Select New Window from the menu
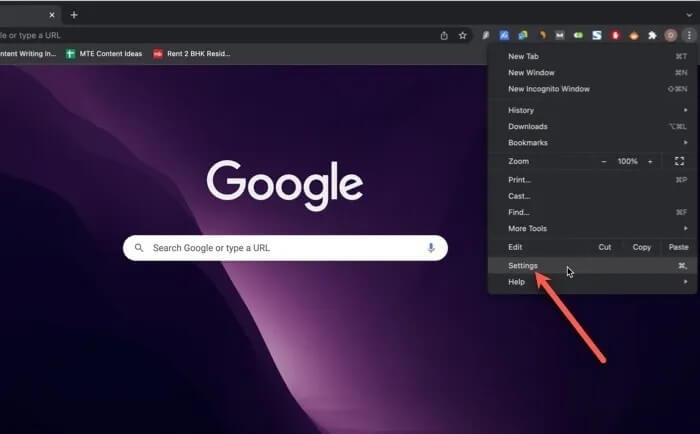This screenshot has height=434, width=700. 592,73
